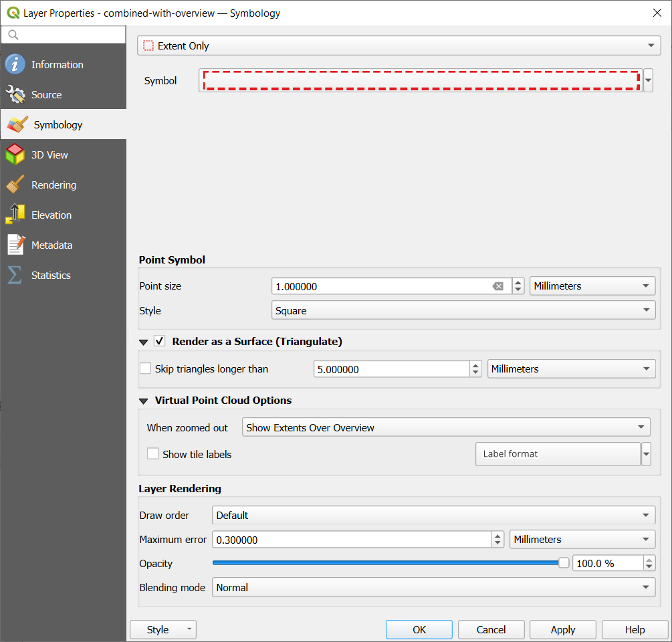Enable Skip triangles longer than checkbox
The width and height of the screenshot is (672, 642).
(145, 368)
